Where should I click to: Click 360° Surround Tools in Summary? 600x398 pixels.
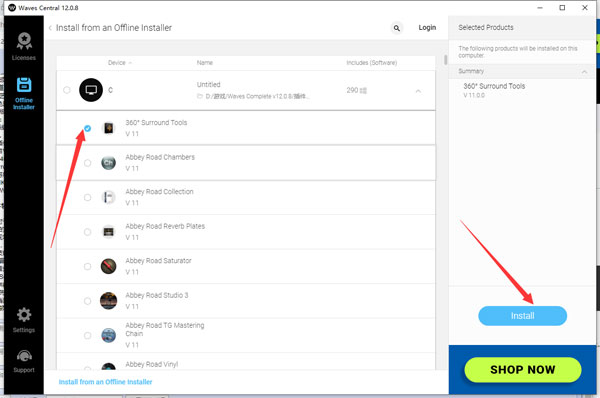(494, 86)
